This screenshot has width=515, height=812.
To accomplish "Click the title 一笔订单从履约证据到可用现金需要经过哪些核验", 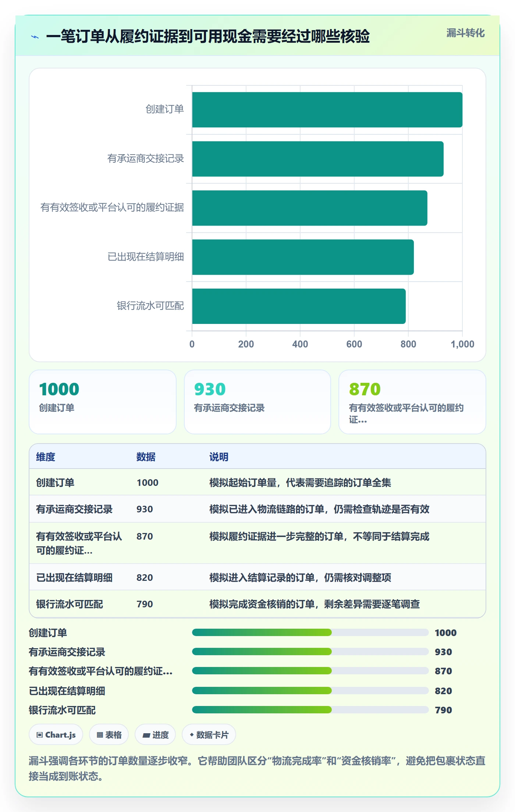I will (208, 36).
